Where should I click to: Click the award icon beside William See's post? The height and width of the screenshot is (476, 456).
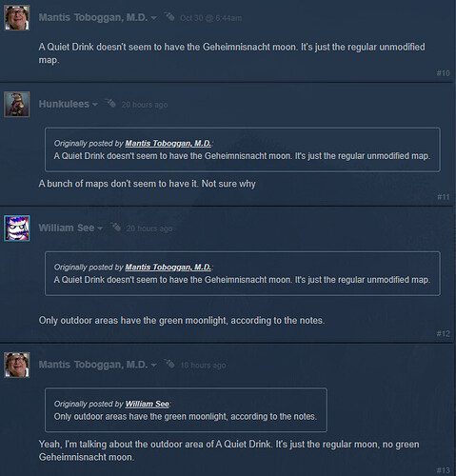pos(116,227)
